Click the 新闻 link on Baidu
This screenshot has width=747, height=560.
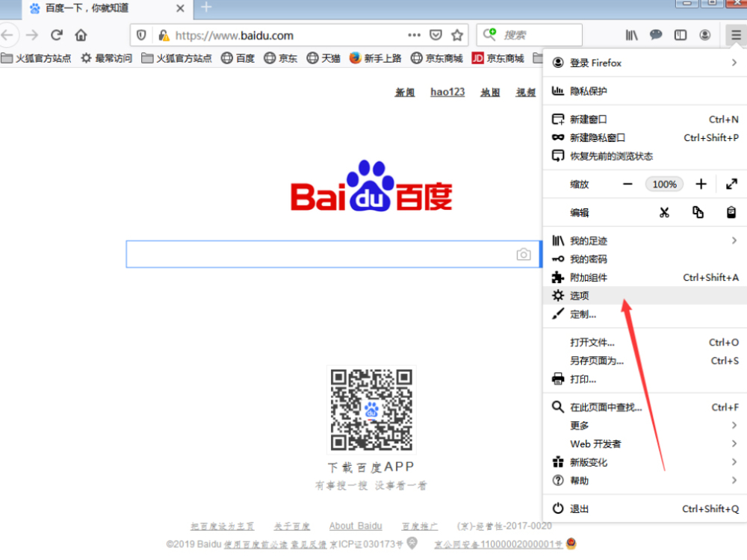[x=405, y=93]
